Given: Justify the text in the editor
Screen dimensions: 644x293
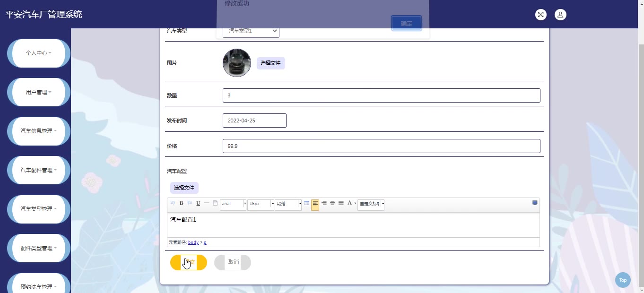Looking at the screenshot, I should (341, 203).
